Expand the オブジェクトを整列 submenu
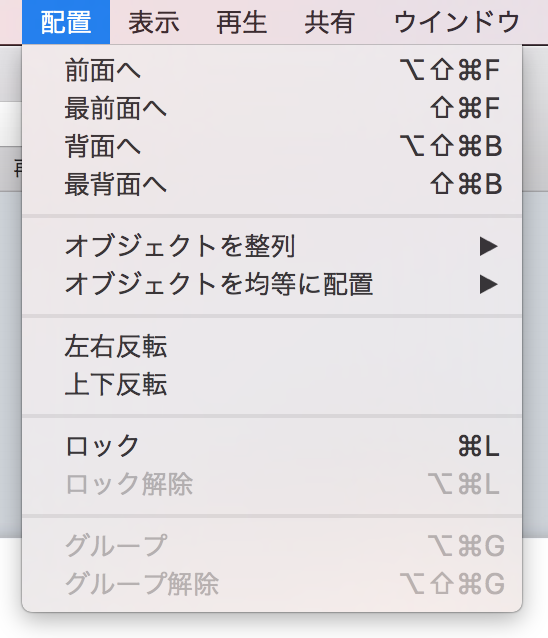The width and height of the screenshot is (548, 638). point(272,246)
